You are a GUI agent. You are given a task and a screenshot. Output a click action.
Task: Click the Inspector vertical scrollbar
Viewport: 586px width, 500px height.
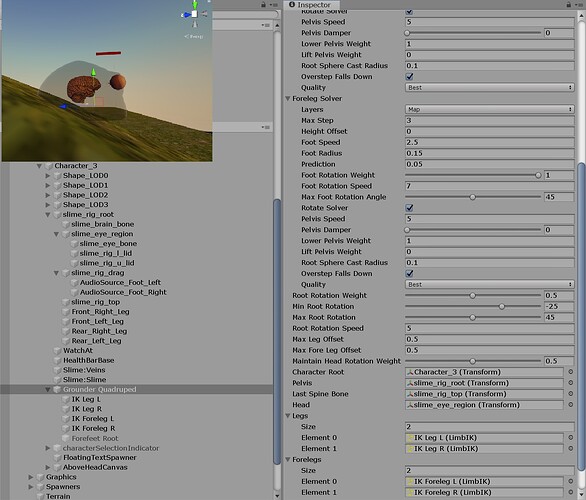click(x=581, y=316)
